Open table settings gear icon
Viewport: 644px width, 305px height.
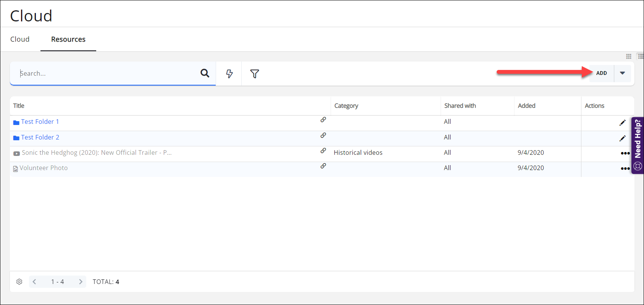click(x=19, y=282)
